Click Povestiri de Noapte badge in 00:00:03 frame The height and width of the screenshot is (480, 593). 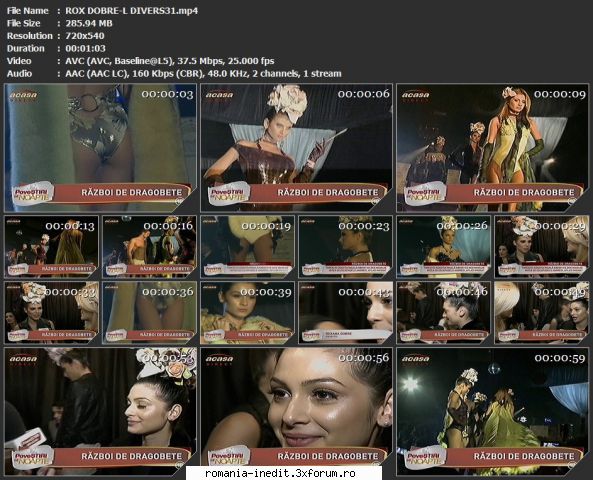(33, 193)
